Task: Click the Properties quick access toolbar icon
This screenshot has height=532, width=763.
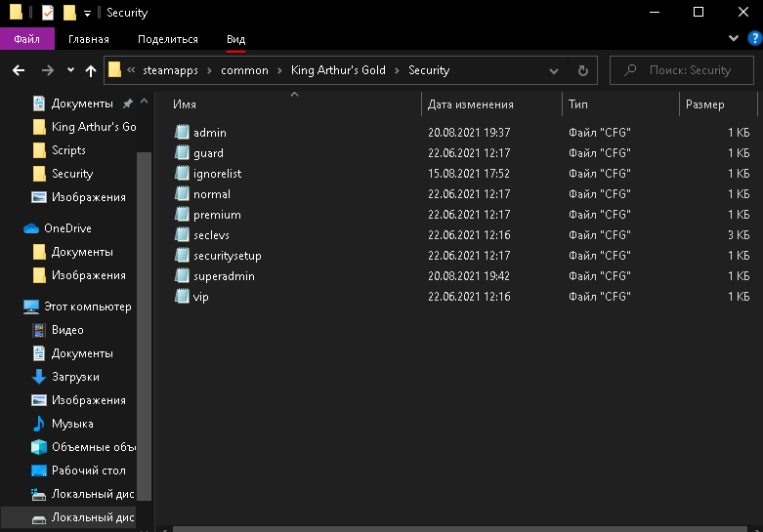Action: point(48,12)
